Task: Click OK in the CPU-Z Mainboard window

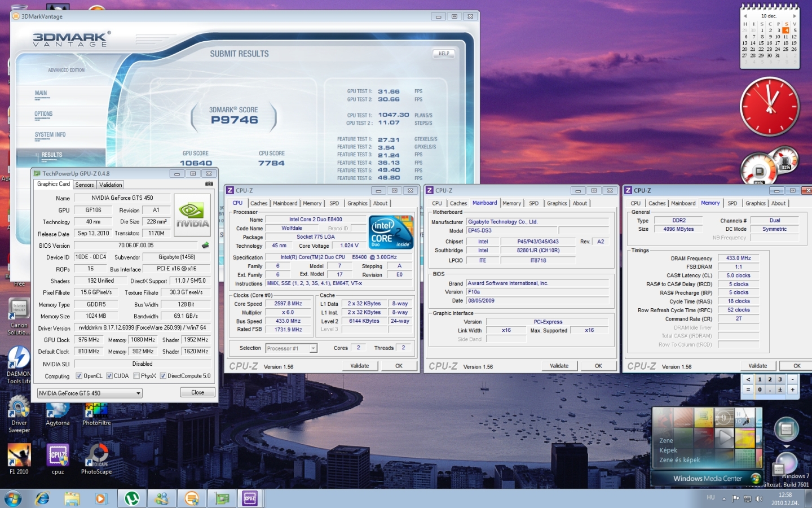Action: [x=598, y=366]
